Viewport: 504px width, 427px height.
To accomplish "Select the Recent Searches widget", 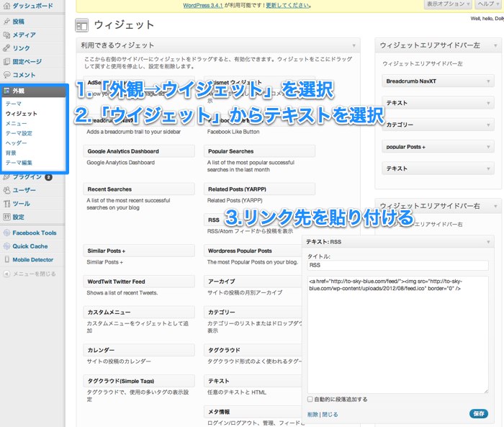I will tap(139, 189).
